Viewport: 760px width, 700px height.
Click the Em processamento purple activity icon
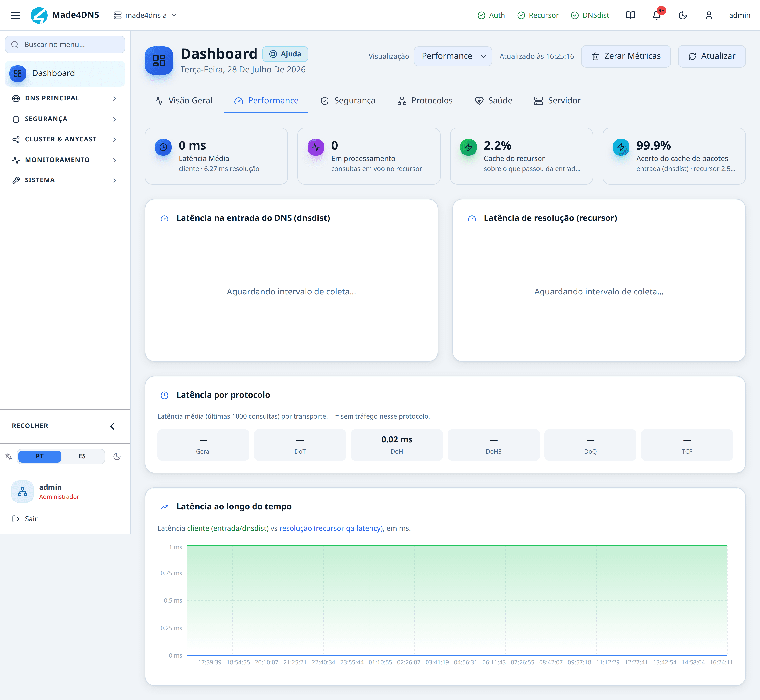click(x=316, y=147)
